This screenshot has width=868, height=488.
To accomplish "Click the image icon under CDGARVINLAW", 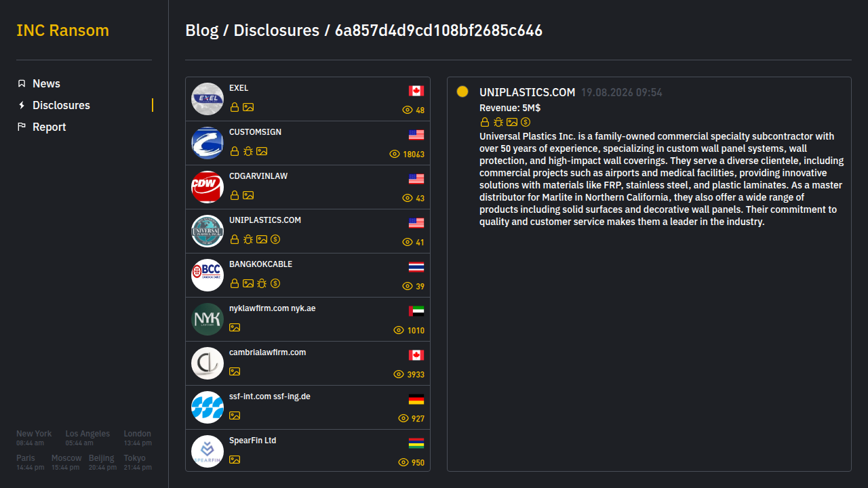I will [248, 195].
